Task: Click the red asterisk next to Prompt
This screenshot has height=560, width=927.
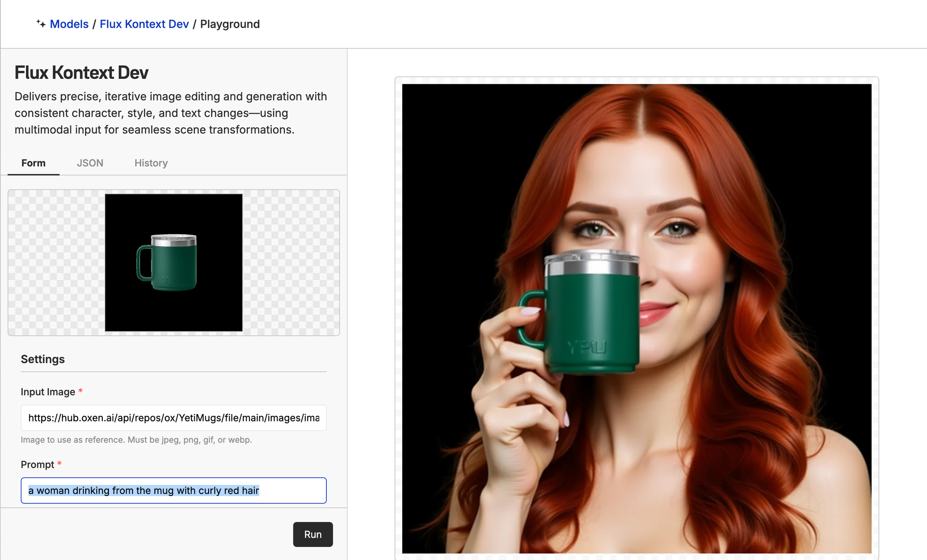Action: [x=59, y=464]
